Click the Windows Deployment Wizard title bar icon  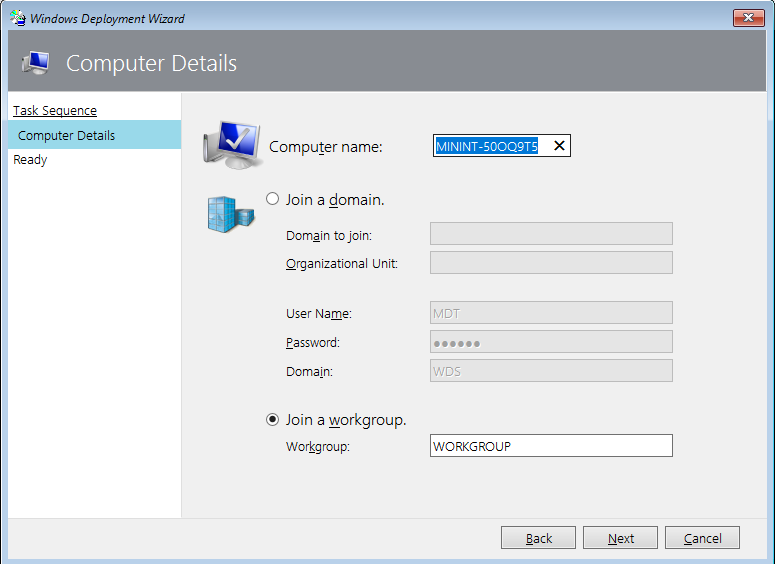tap(18, 18)
